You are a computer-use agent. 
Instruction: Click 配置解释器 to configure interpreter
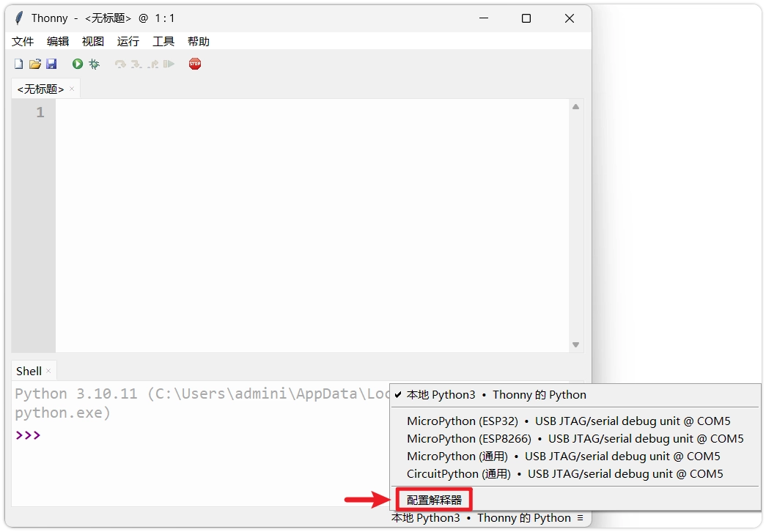point(434,500)
